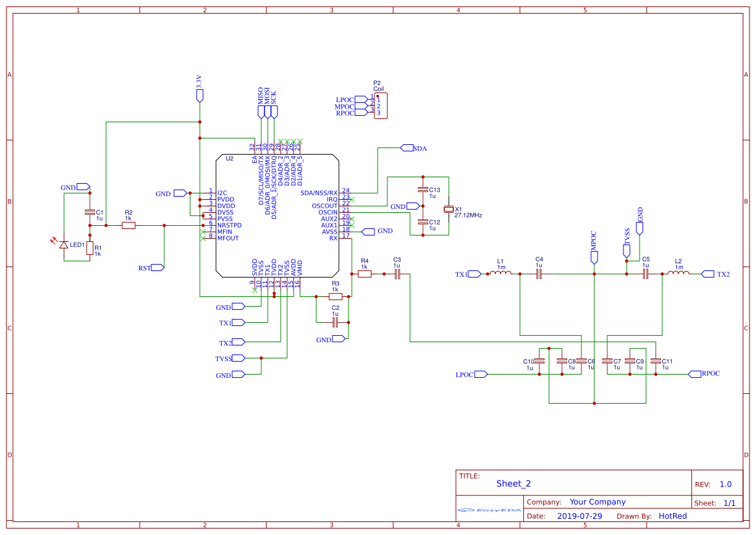Click resistor R2 1k symbol
This screenshot has width=756, height=535.
click(x=128, y=226)
